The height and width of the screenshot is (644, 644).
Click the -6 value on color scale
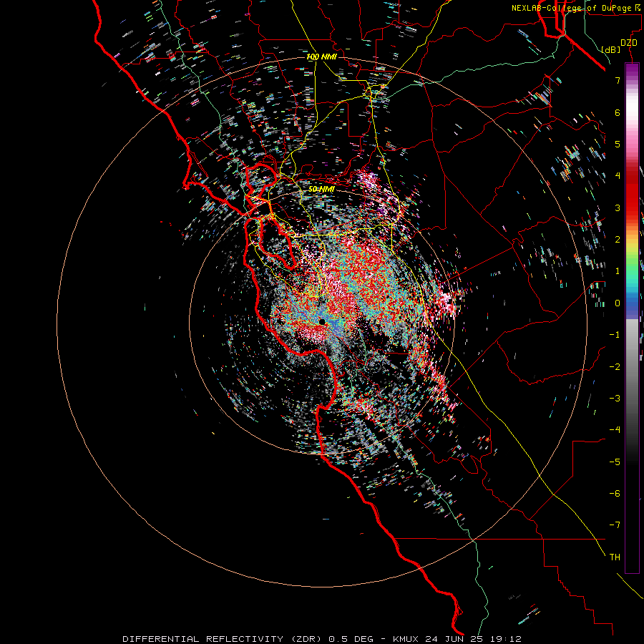pos(615,494)
